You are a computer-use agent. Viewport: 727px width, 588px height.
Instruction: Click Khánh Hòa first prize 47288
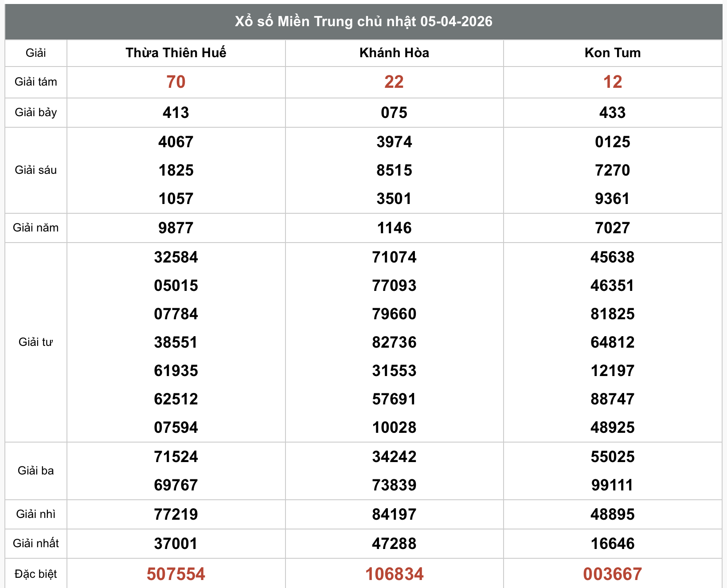point(394,543)
